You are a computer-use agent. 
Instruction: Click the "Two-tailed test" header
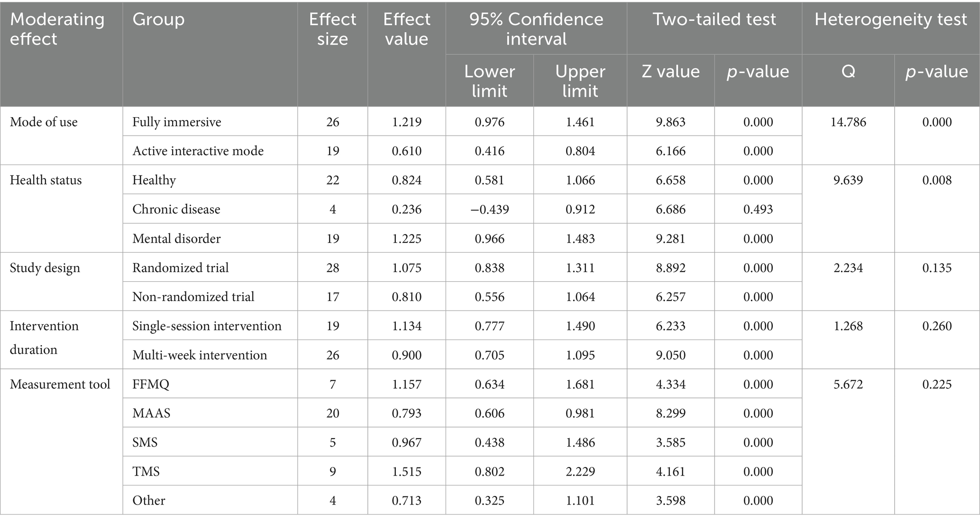(714, 19)
